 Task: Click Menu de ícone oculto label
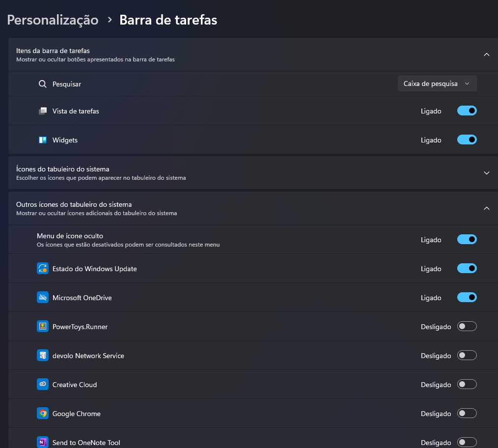(x=70, y=236)
